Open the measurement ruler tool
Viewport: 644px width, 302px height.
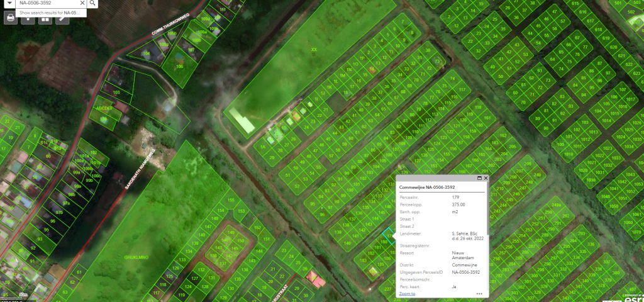(62, 18)
